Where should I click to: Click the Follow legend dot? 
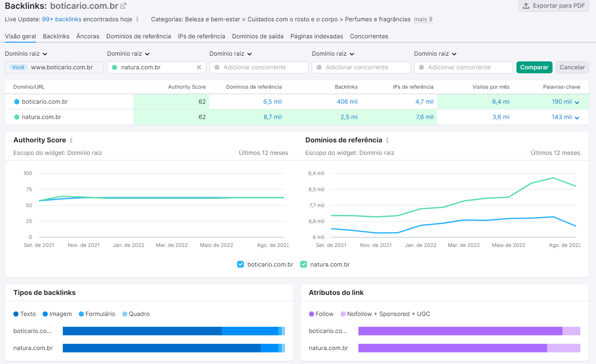tap(311, 314)
